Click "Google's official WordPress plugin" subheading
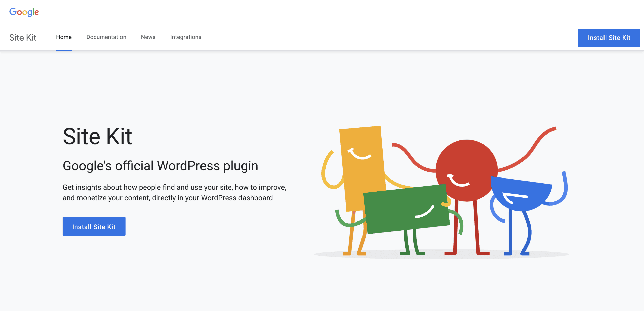Viewport: 644px width, 311px height. click(x=160, y=166)
